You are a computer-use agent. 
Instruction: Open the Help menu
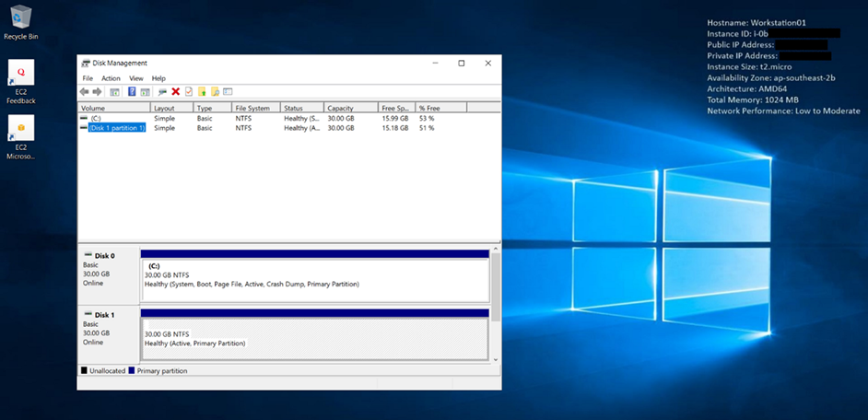(x=158, y=78)
